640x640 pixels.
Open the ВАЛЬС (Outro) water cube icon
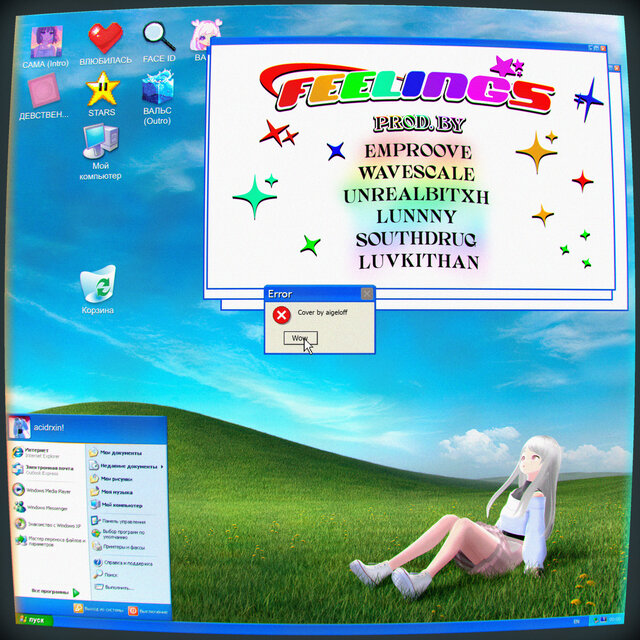click(158, 98)
